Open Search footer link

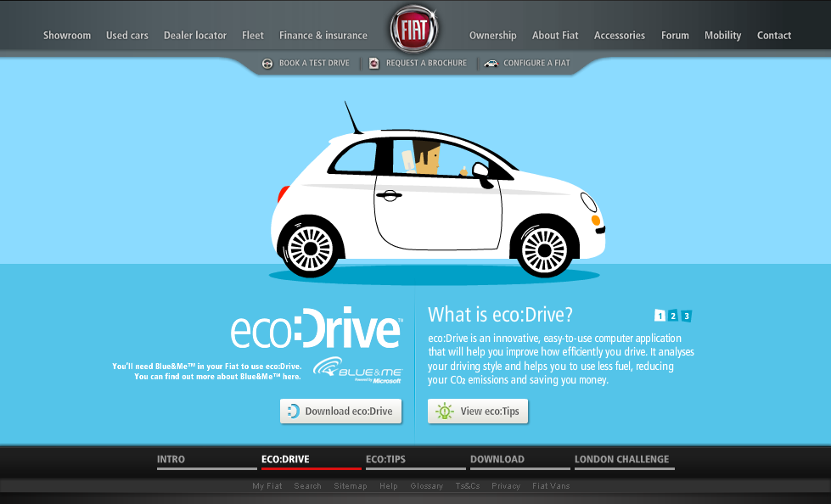pyautogui.click(x=308, y=486)
